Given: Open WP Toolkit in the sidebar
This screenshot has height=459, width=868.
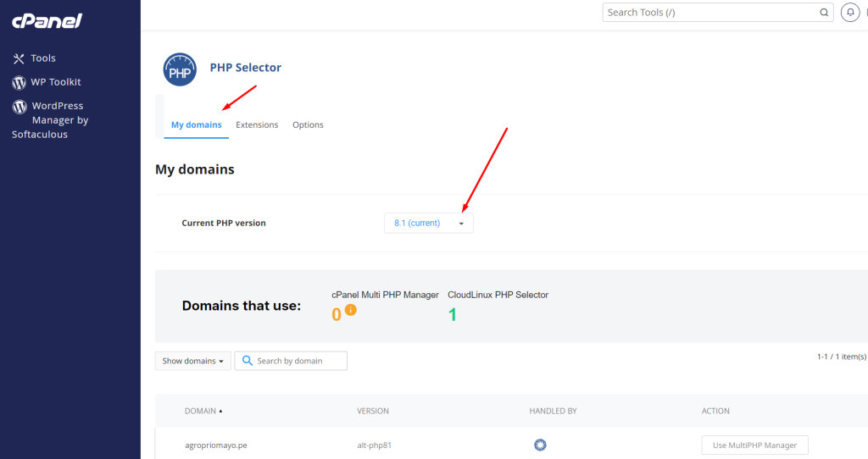Looking at the screenshot, I should [56, 82].
